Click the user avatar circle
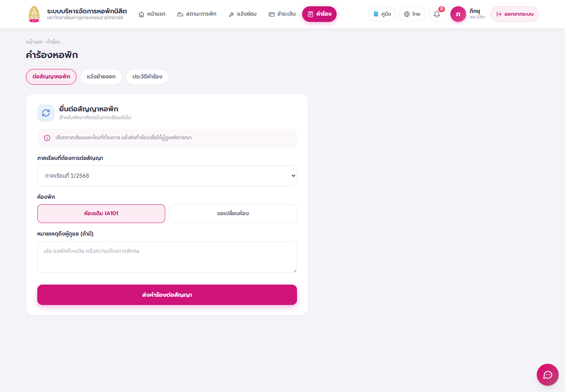Viewport: 565px width, 392px height. (458, 14)
